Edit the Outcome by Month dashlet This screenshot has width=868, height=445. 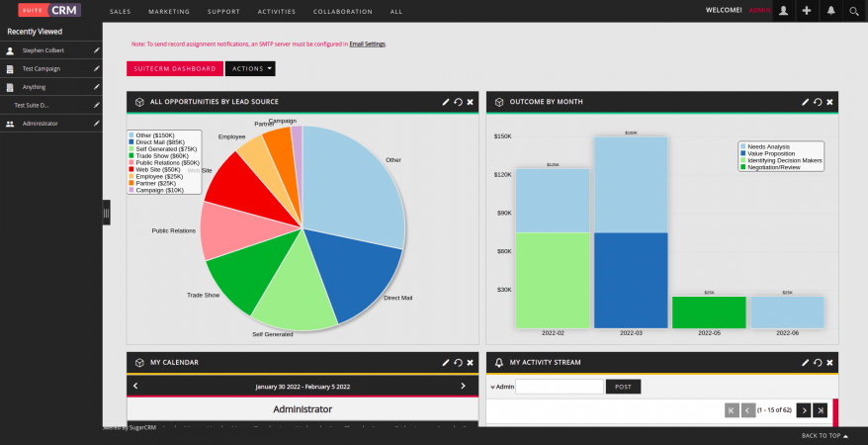(x=806, y=102)
